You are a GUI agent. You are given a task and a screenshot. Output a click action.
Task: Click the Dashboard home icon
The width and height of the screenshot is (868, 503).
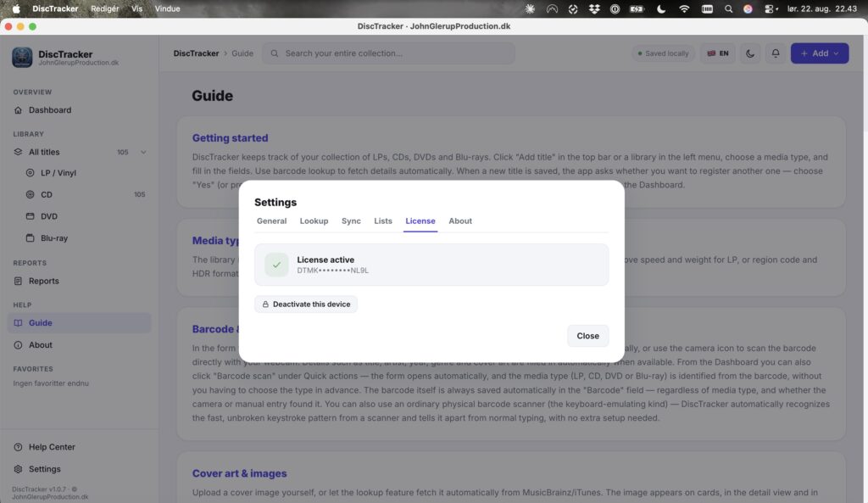(19, 109)
